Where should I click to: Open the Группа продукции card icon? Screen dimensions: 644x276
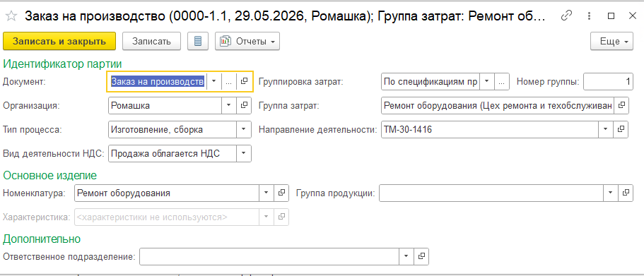pyautogui.click(x=625, y=193)
